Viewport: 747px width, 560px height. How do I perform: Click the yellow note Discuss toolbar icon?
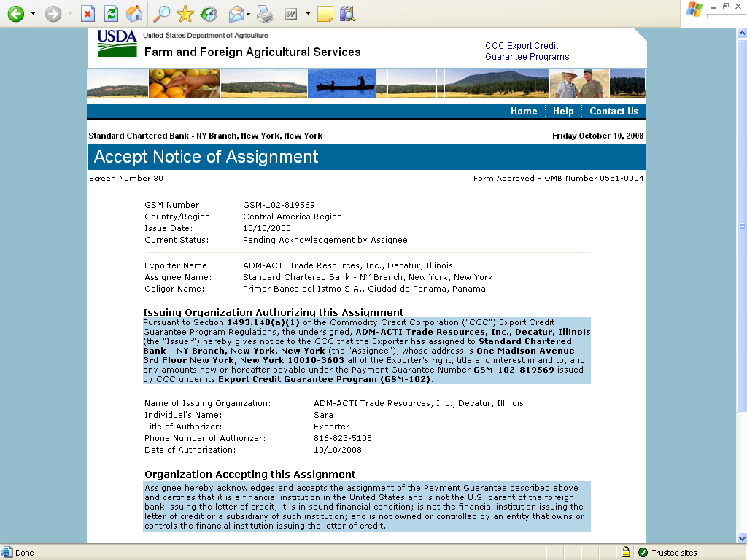pyautogui.click(x=325, y=14)
